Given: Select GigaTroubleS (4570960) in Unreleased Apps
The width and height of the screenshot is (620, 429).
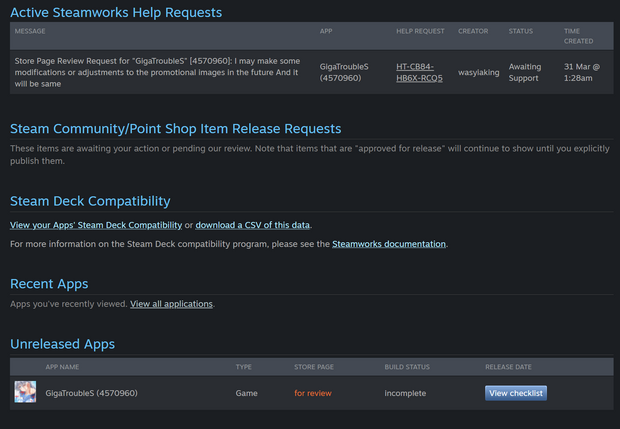Looking at the screenshot, I should click(x=91, y=393).
